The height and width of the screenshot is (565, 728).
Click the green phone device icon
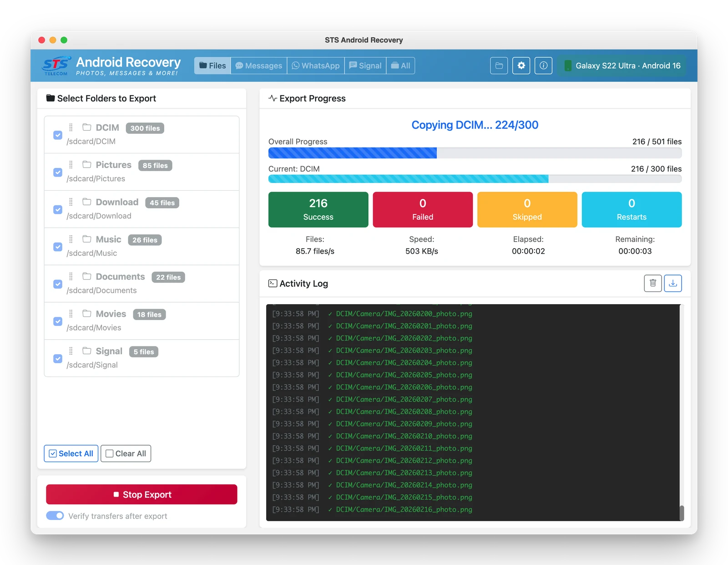[x=568, y=66]
